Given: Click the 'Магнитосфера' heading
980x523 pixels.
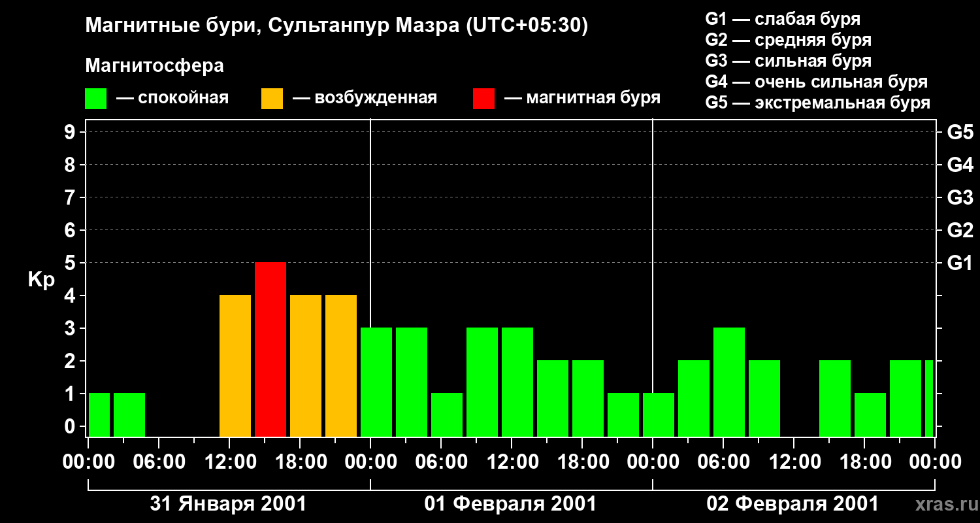Looking at the screenshot, I should 154,66.
